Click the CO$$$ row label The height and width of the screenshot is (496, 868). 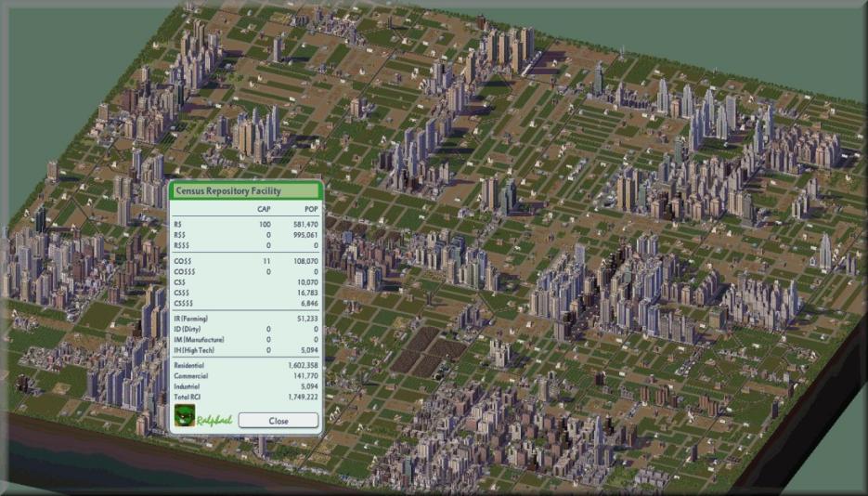(x=185, y=272)
